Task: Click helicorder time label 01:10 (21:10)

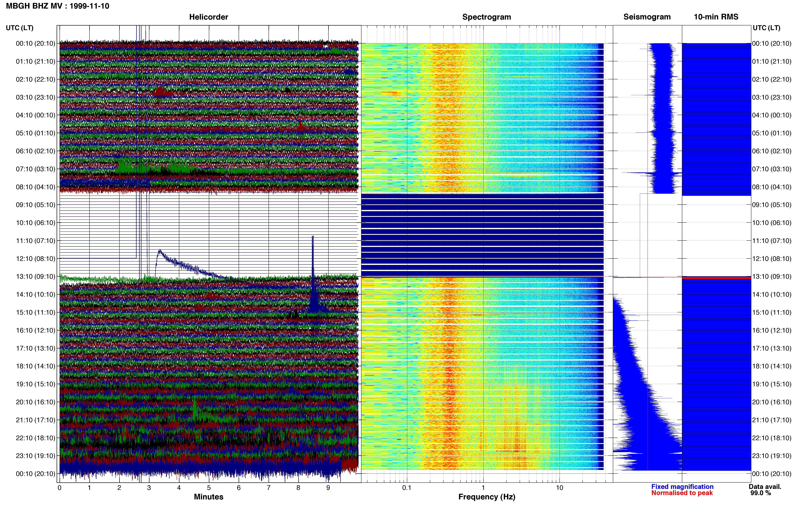Action: (x=36, y=61)
